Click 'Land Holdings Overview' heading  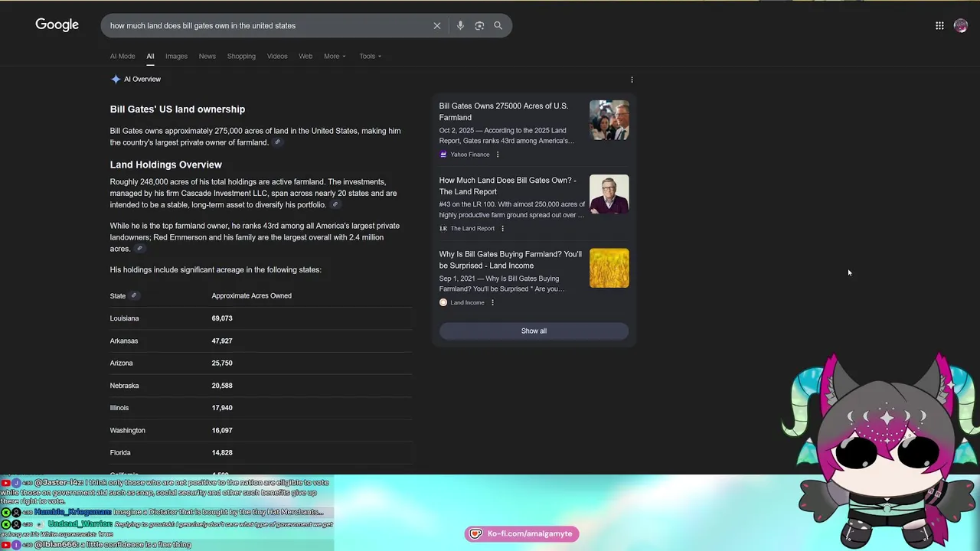[x=165, y=165]
